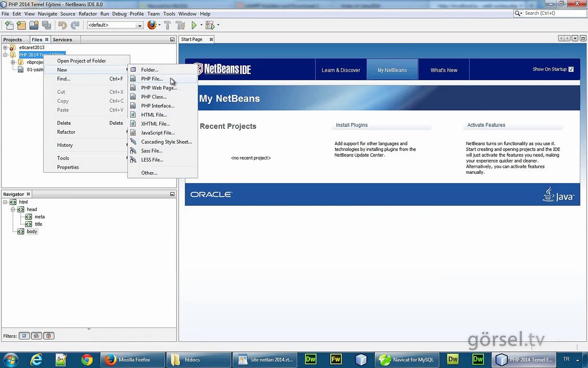Screen dimensions: 588x368
Task: Select PHP File... from the New submenu
Action: (x=162, y=79)
